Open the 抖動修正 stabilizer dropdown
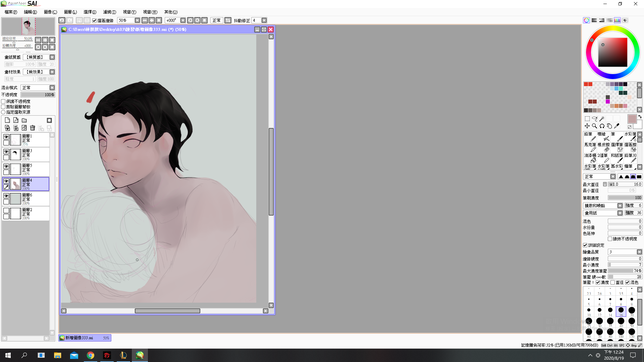 tap(264, 20)
